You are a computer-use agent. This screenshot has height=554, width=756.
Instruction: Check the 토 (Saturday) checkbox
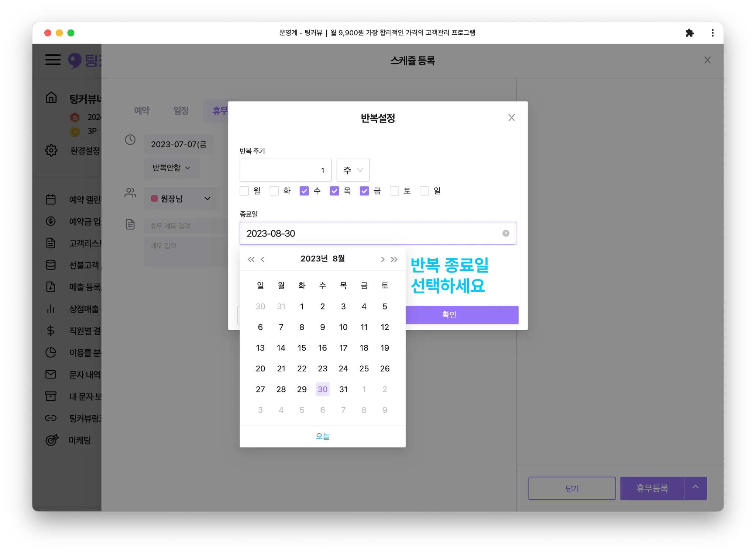point(394,191)
